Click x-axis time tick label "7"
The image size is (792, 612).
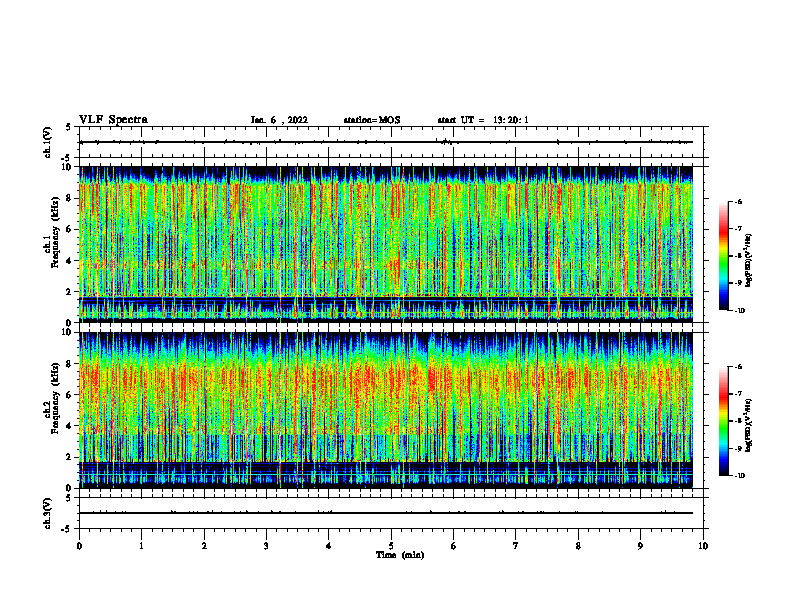(x=516, y=546)
